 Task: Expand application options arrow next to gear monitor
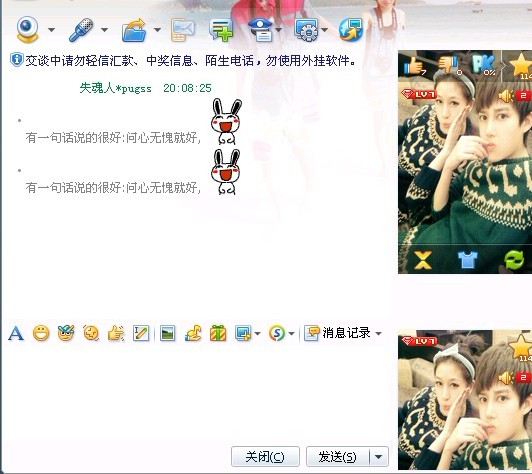(325, 30)
